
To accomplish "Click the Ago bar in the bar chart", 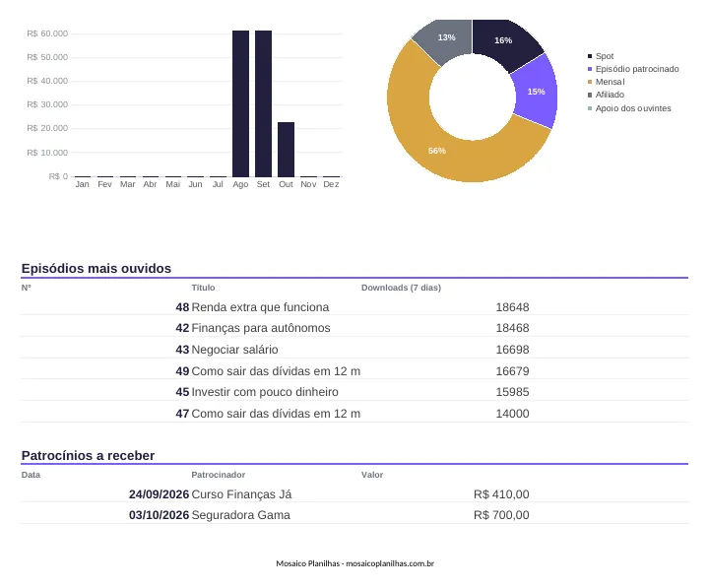I will tap(240, 103).
